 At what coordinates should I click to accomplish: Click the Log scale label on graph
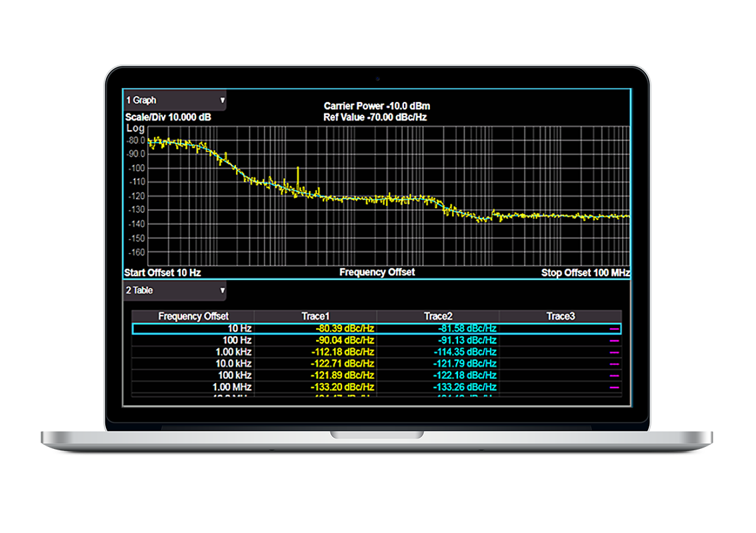[x=135, y=128]
